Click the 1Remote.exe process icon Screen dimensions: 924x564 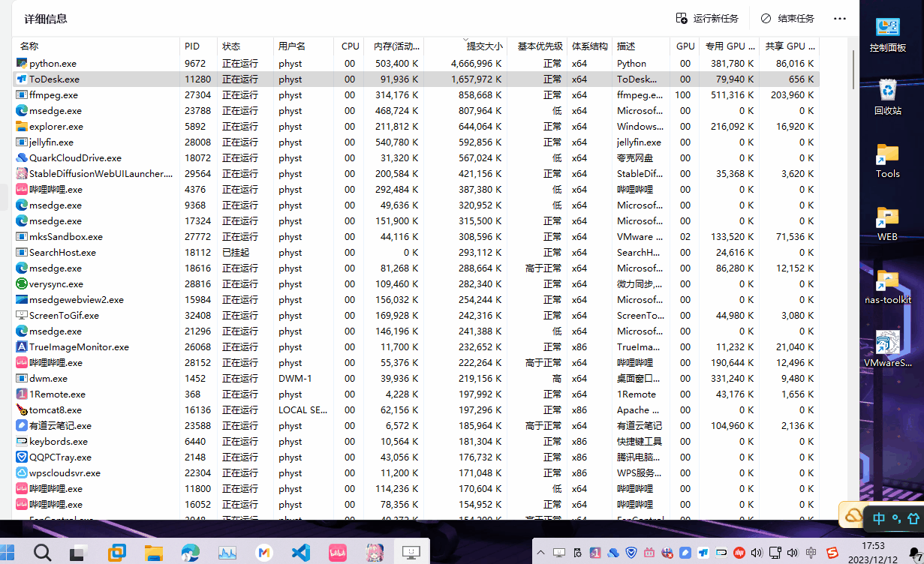22,394
